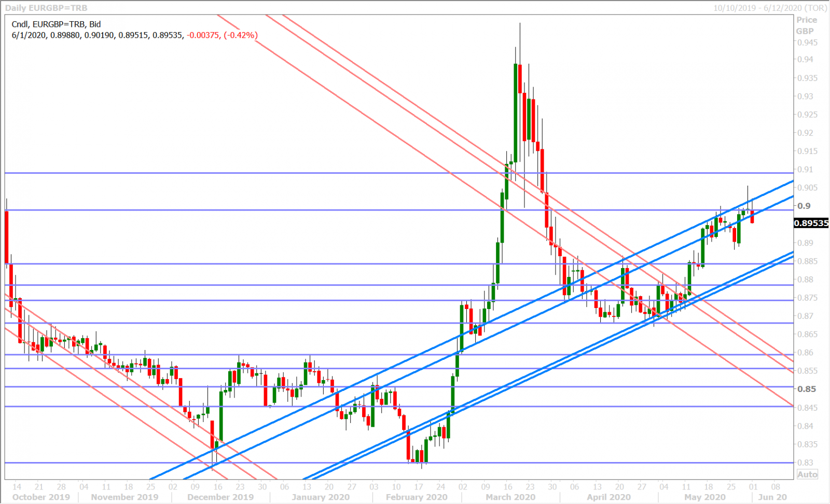Click the tall green candle at the March peak
The width and height of the screenshot is (830, 504).
[x=515, y=113]
